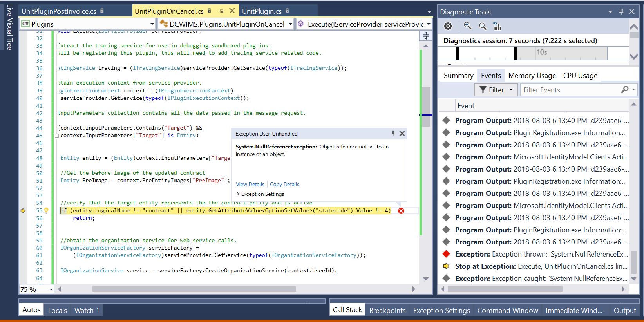Click search icon in Filter Events box
The height and width of the screenshot is (322, 644).
(625, 90)
